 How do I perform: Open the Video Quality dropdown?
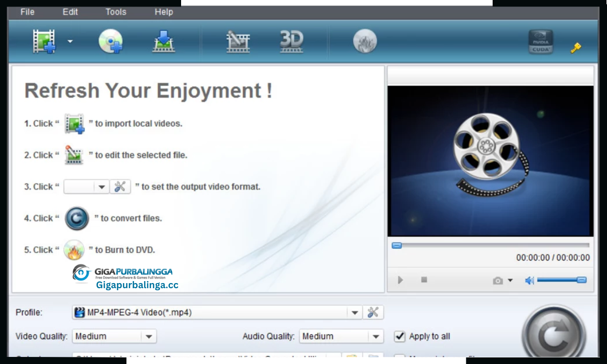click(114, 336)
